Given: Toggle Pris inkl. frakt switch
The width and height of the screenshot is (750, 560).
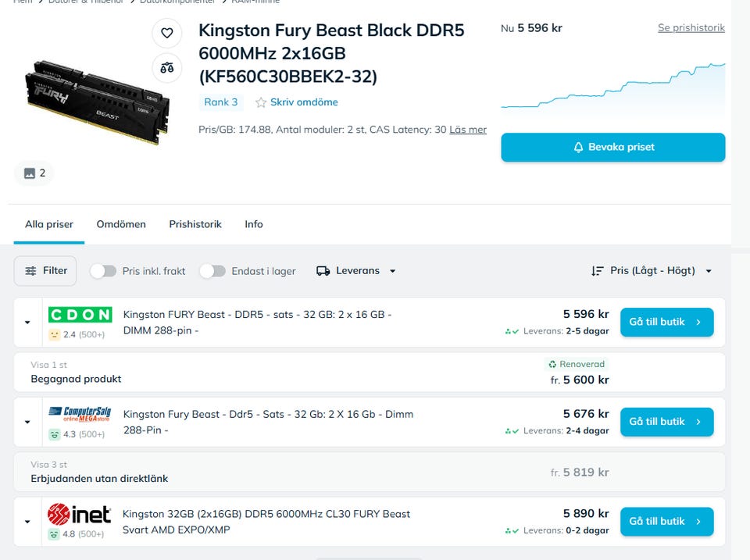Looking at the screenshot, I should [x=103, y=271].
